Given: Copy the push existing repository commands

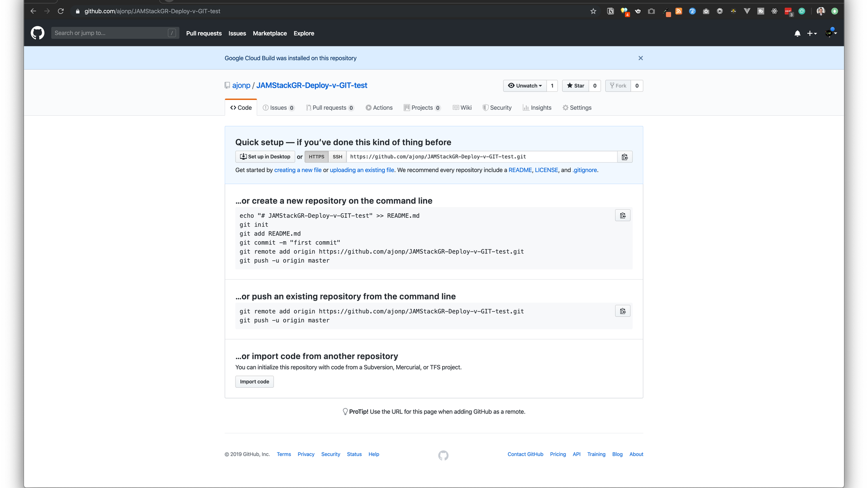Looking at the screenshot, I should tap(623, 311).
